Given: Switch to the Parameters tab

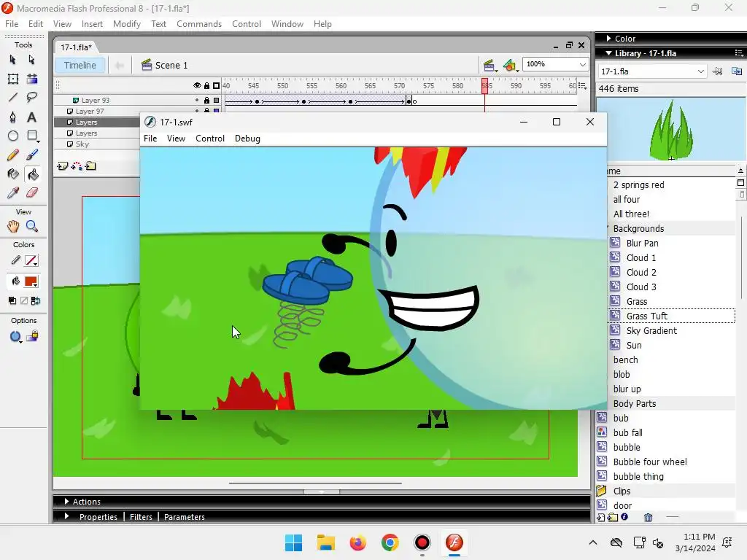Looking at the screenshot, I should pyautogui.click(x=185, y=517).
